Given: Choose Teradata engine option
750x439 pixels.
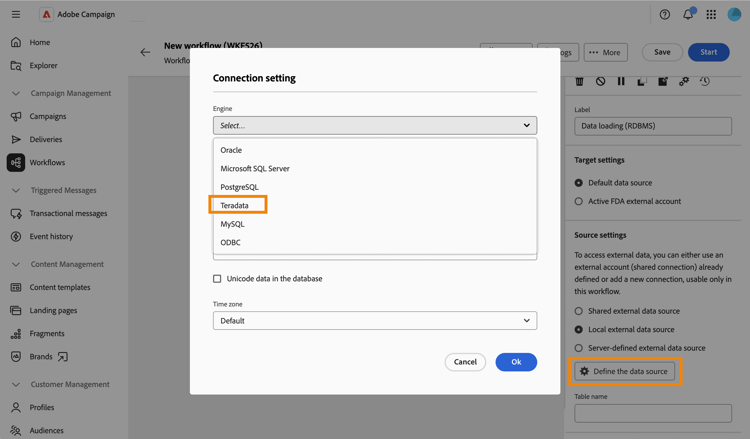Looking at the screenshot, I should (375, 206).
